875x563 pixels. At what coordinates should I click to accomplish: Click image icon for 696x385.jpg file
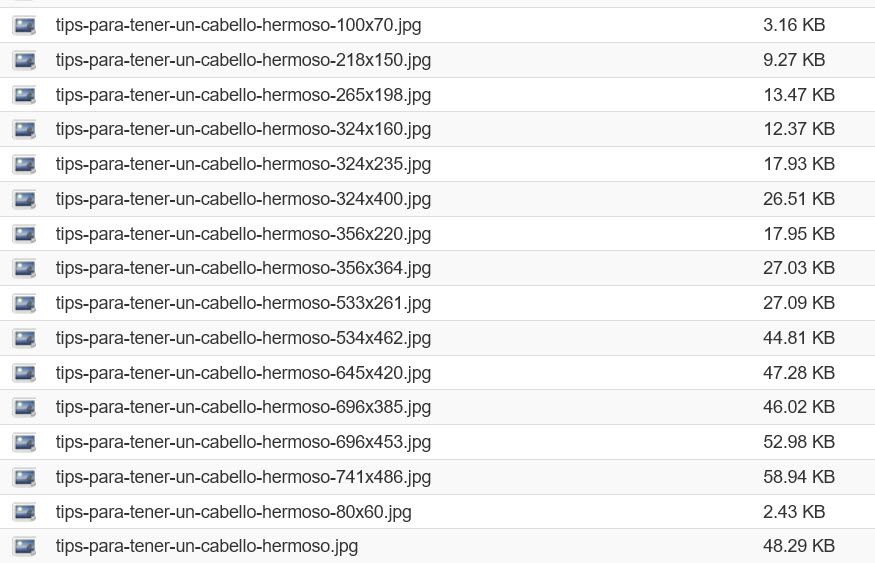tap(25, 407)
